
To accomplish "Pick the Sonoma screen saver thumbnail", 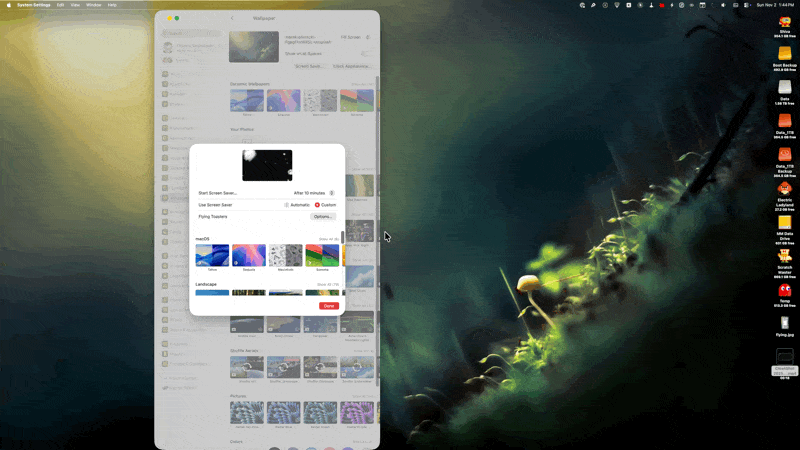I will (322, 255).
